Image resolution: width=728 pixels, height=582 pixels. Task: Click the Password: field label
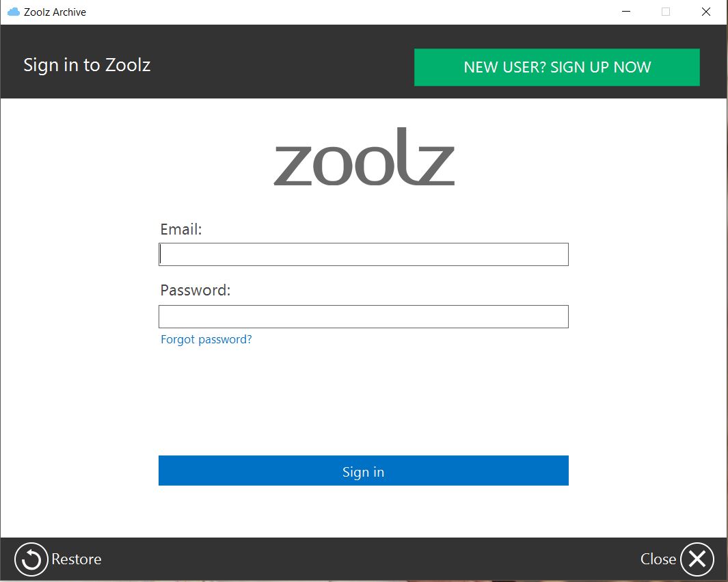[x=195, y=291]
